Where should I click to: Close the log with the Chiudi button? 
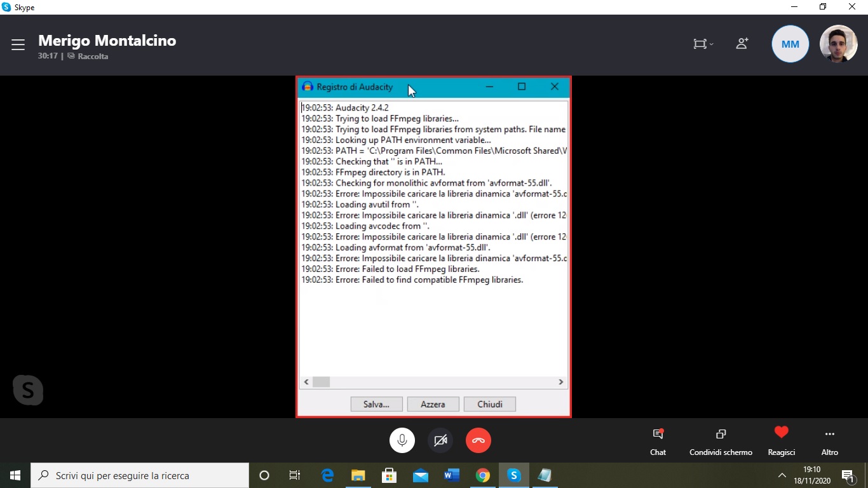point(489,404)
